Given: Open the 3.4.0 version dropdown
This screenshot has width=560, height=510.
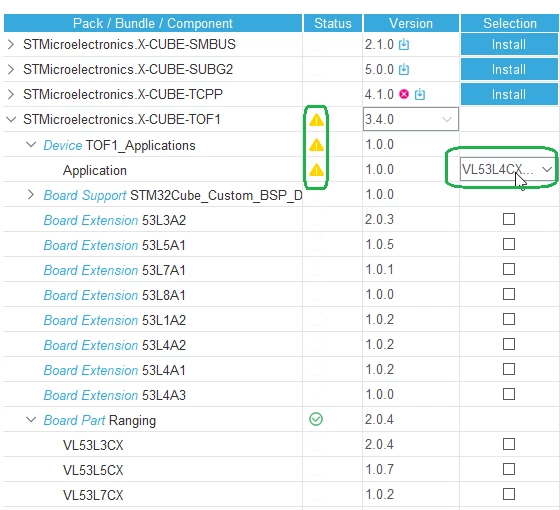Looking at the screenshot, I should 411,119.
